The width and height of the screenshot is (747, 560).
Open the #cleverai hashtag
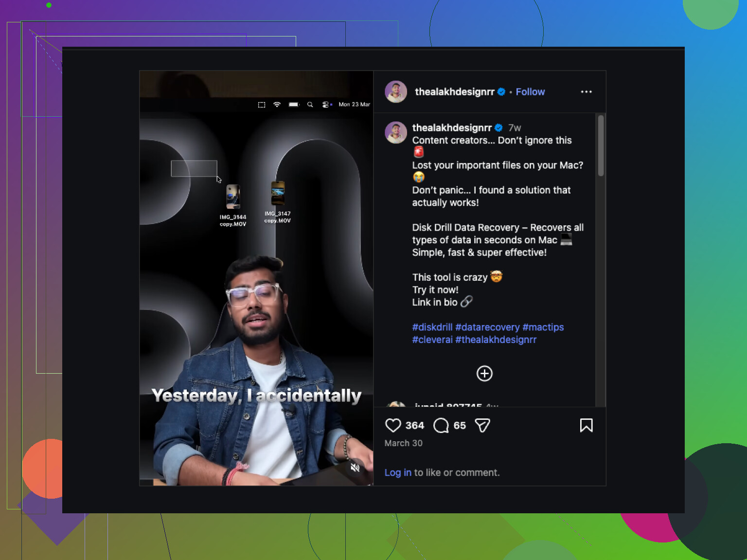432,340
